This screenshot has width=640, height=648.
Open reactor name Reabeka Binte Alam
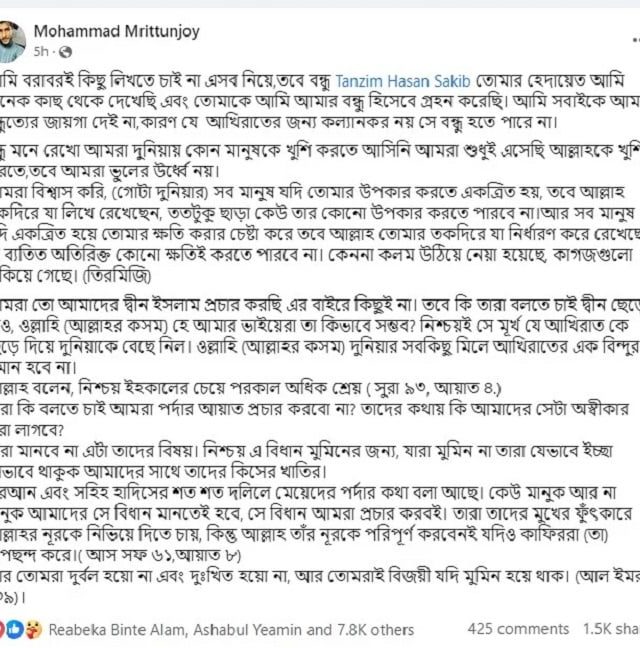click(117, 630)
